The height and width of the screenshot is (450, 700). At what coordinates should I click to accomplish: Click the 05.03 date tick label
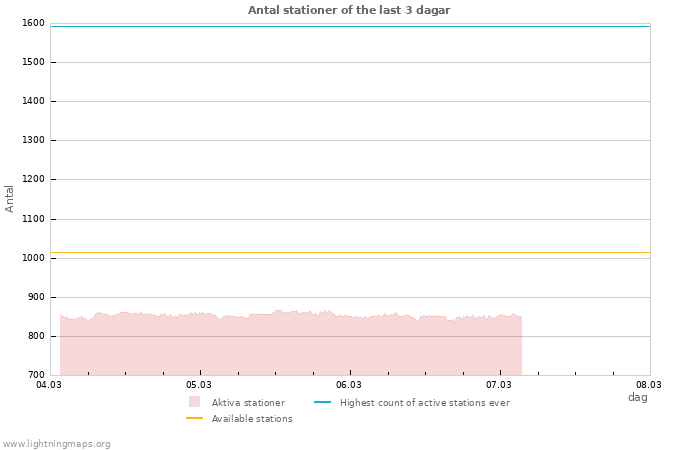coord(199,384)
